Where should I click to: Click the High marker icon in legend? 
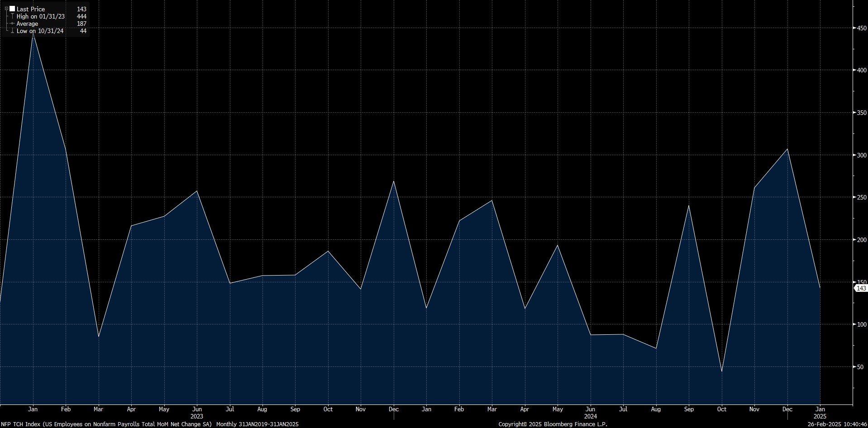tap(12, 16)
